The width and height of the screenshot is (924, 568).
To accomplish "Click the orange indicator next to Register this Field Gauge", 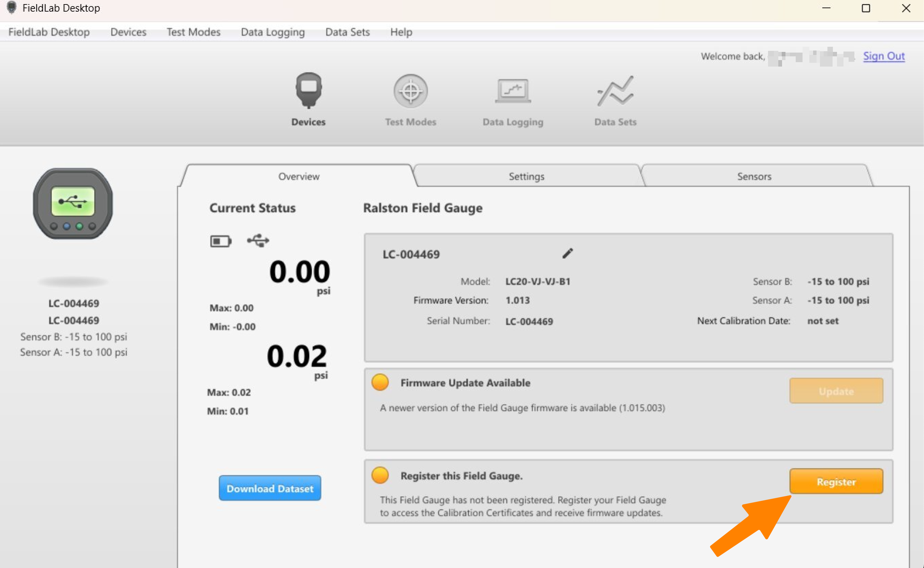I will (x=380, y=475).
